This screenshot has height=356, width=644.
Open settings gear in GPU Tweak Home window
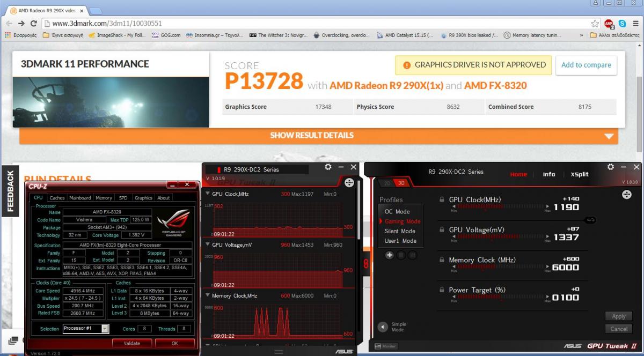coord(610,167)
